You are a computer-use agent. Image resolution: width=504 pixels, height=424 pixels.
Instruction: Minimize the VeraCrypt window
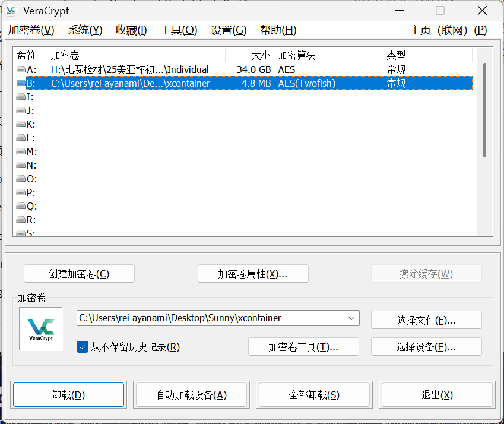pos(399,10)
